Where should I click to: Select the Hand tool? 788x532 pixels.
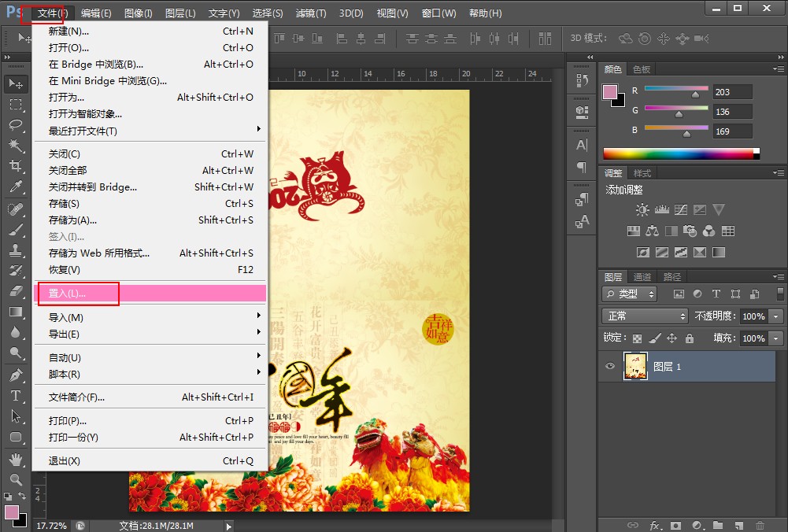pyautogui.click(x=16, y=459)
